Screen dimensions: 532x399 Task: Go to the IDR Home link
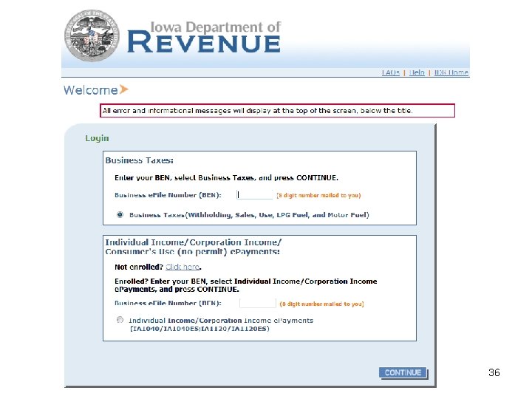pyautogui.click(x=451, y=72)
